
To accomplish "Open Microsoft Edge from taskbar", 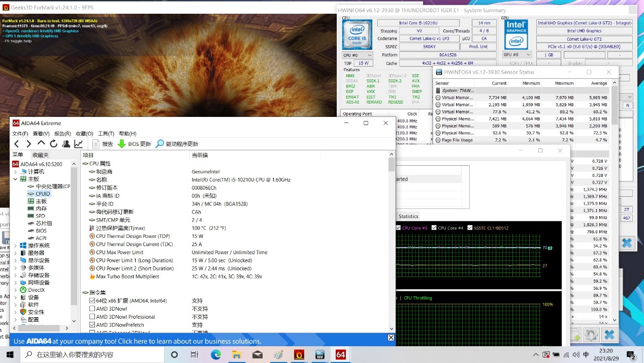I will [x=216, y=354].
